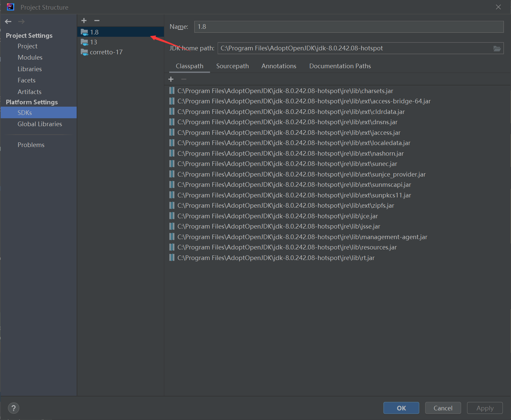Switch to the Sourcepath tab
Image resolution: width=511 pixels, height=420 pixels.
(232, 66)
